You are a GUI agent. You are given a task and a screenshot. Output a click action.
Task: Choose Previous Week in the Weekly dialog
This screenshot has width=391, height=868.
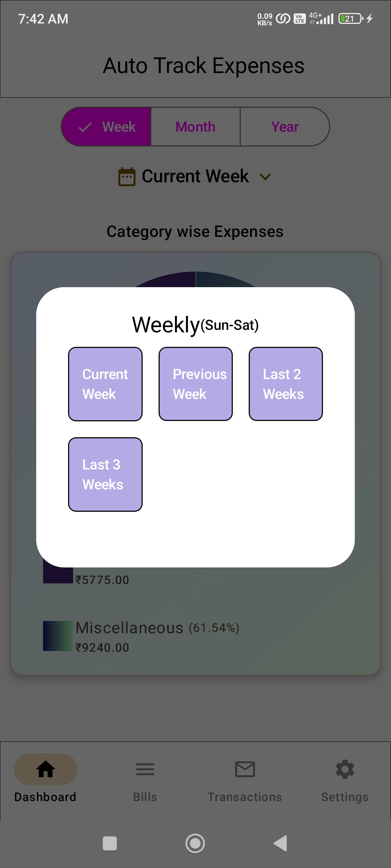click(x=195, y=384)
